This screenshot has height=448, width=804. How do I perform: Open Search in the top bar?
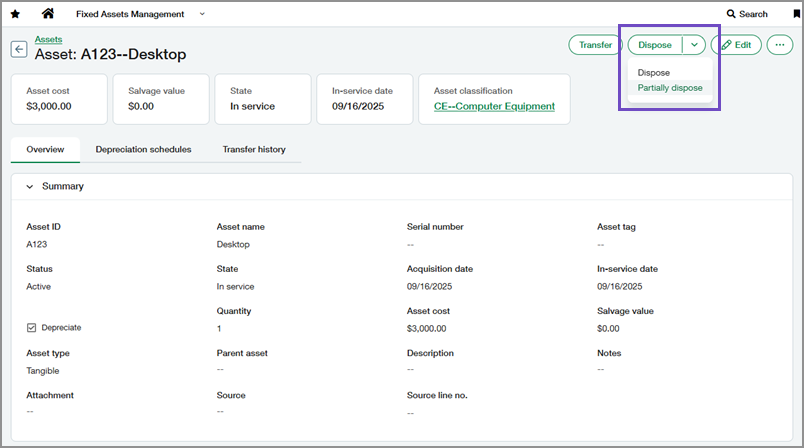tap(747, 14)
